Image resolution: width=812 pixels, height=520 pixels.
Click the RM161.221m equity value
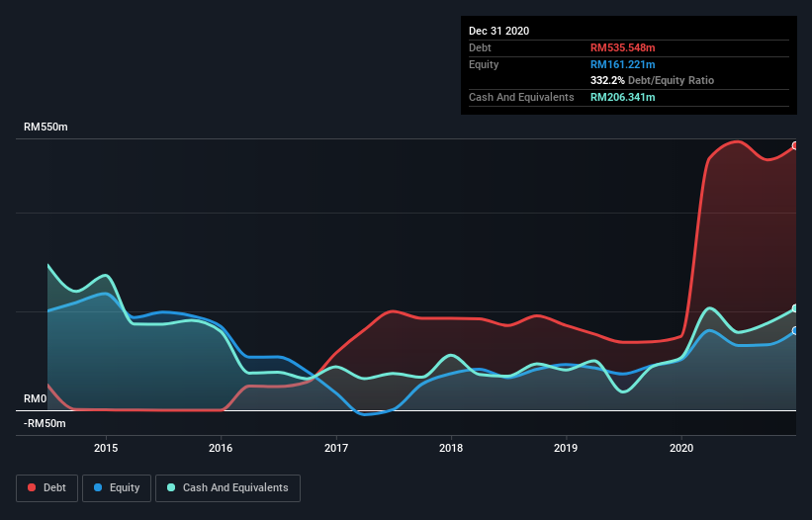[x=622, y=64]
